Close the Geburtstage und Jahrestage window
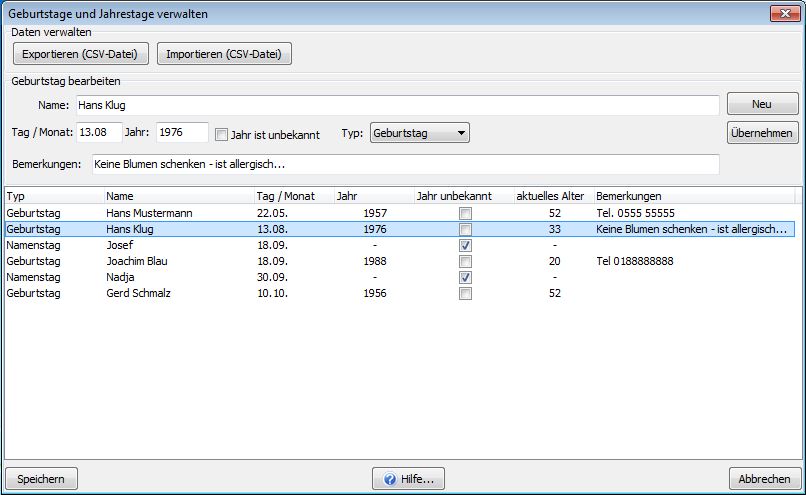This screenshot has height=495, width=806. coord(785,13)
